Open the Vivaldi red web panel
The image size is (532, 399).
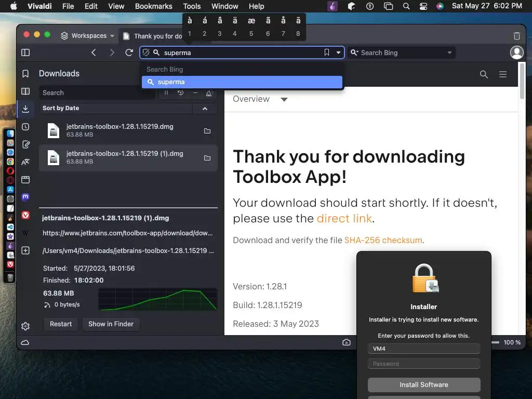click(x=25, y=215)
